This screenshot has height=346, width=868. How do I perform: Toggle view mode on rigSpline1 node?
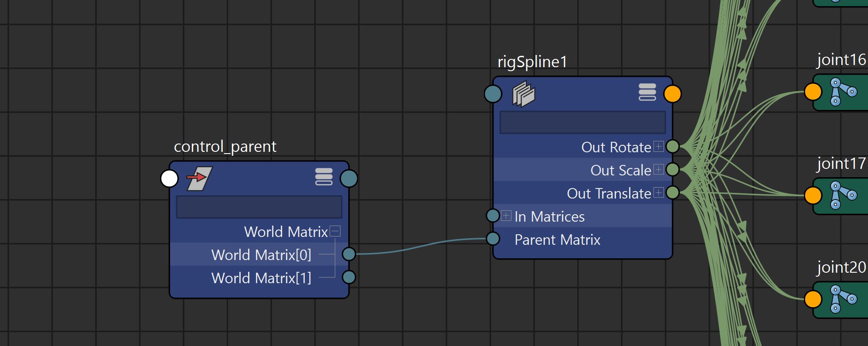(x=647, y=92)
